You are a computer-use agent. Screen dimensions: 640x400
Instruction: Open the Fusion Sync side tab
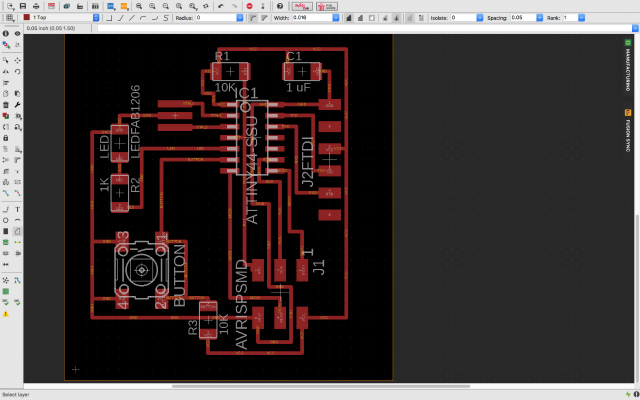628,130
